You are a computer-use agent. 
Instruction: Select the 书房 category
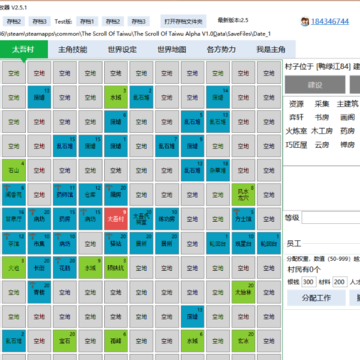point(322,117)
